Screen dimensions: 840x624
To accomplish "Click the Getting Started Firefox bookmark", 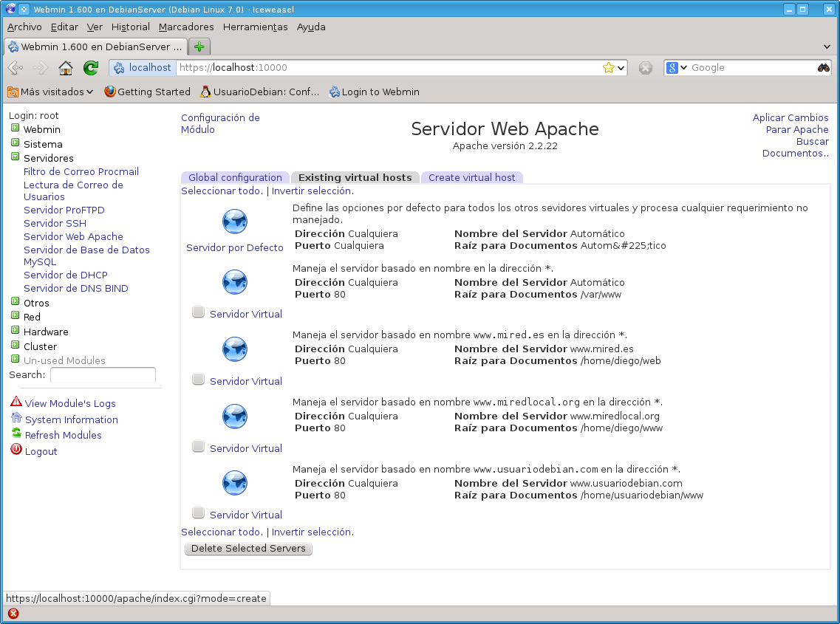I will pos(147,92).
